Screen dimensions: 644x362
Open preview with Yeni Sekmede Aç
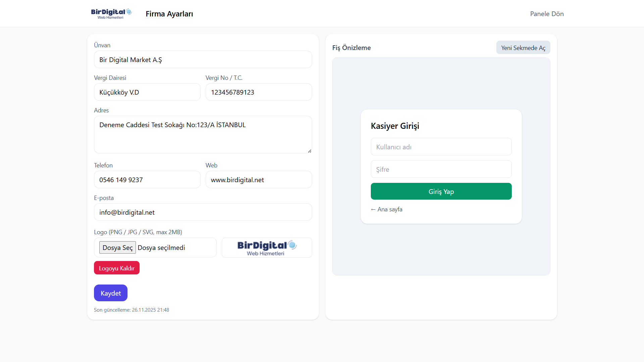point(523,48)
